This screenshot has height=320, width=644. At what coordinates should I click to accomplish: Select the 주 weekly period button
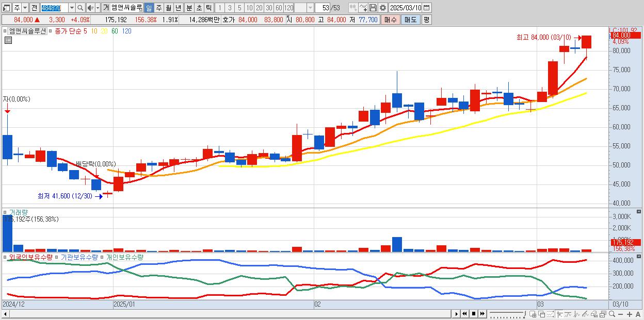(x=158, y=8)
